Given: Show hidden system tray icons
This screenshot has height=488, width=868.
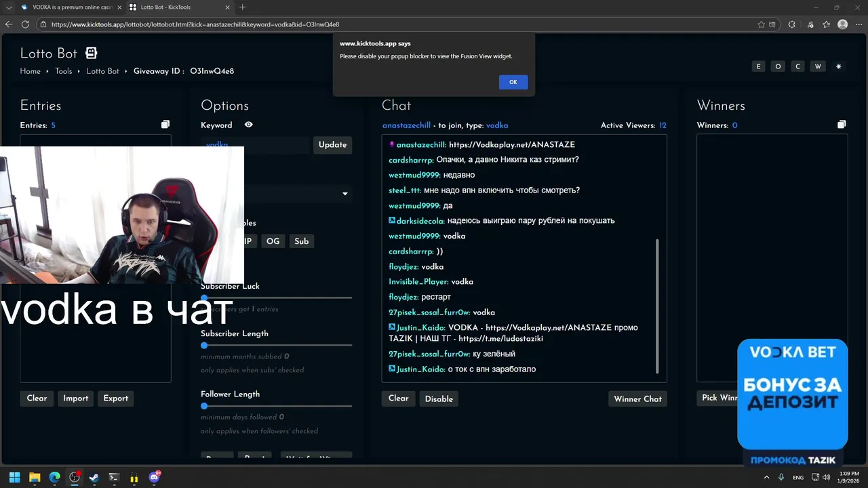Looking at the screenshot, I should coord(767,477).
